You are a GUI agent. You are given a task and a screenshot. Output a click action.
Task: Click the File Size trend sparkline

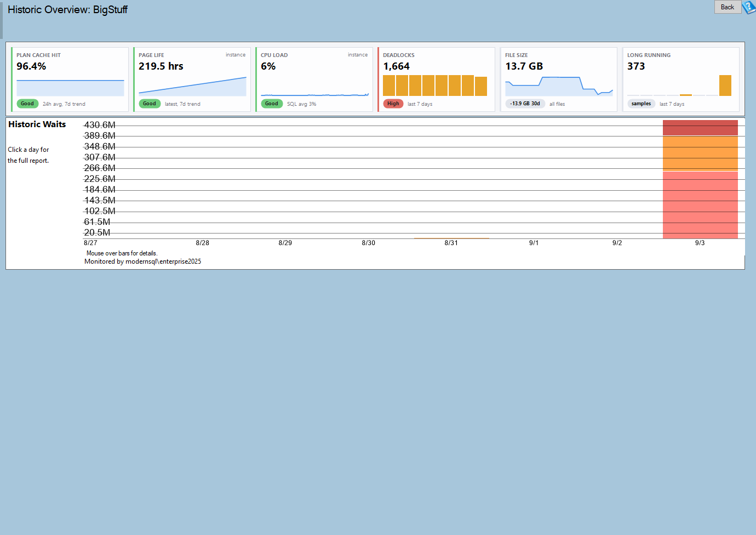(559, 86)
